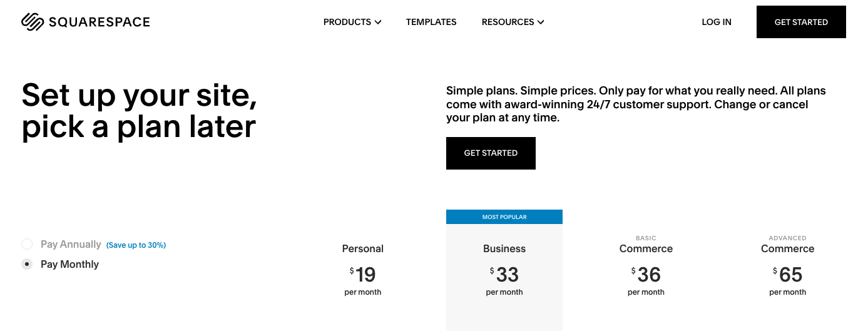Viewport: 868px width, 331px height.
Task: Select the Pay Monthly radio button
Action: [27, 264]
